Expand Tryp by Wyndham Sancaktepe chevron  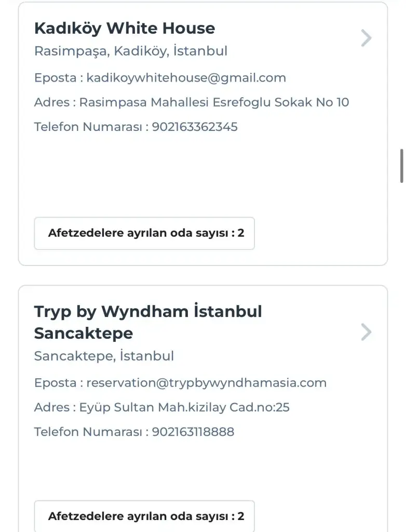[366, 332]
